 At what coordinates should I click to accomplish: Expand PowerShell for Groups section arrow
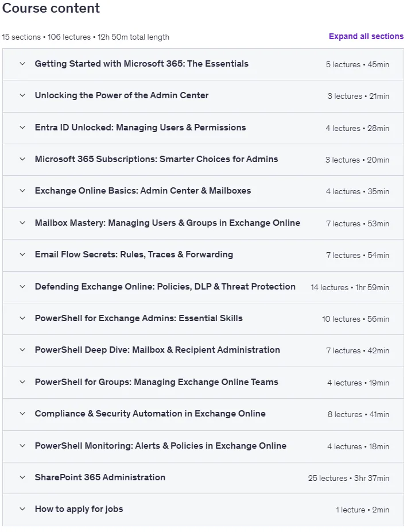tap(22, 382)
